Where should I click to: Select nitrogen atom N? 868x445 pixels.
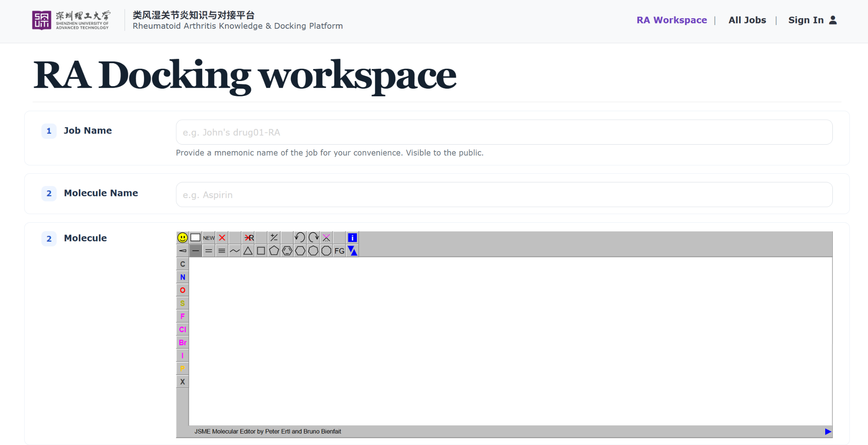pyautogui.click(x=183, y=277)
